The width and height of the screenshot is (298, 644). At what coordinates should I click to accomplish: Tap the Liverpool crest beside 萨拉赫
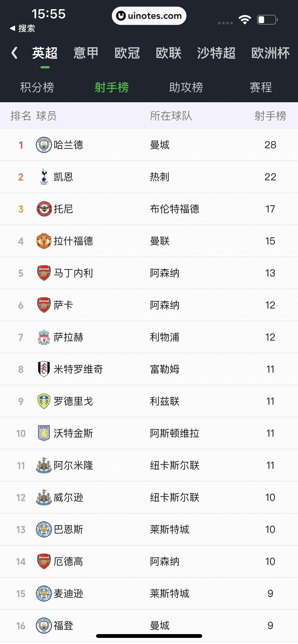click(x=44, y=337)
